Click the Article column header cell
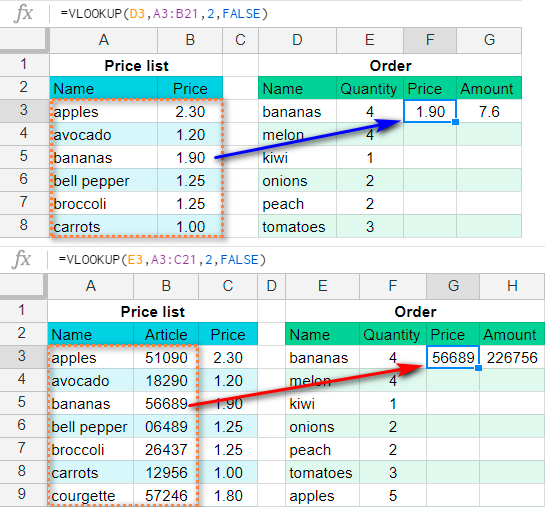This screenshot has width=545, height=507. pos(166,334)
